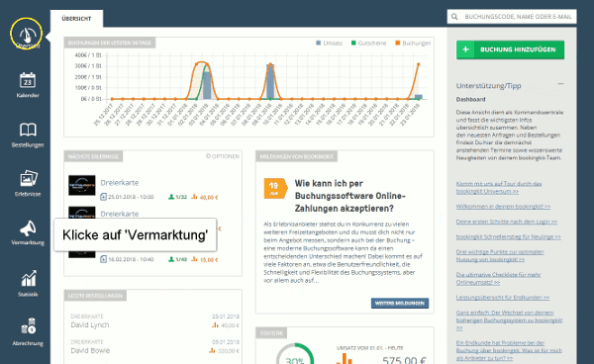Open link 'bookingkit Schnelleinstieg für Neulinge'
The image size is (594, 364).
pyautogui.click(x=509, y=236)
